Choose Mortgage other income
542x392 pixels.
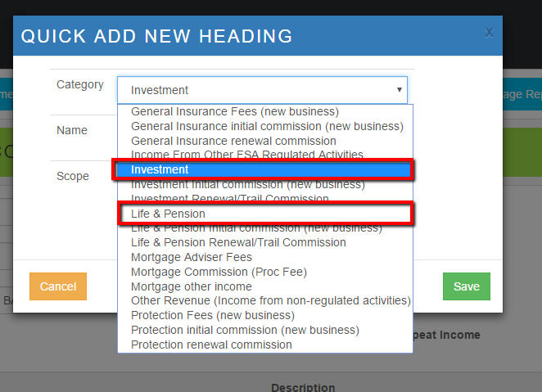pyautogui.click(x=192, y=286)
